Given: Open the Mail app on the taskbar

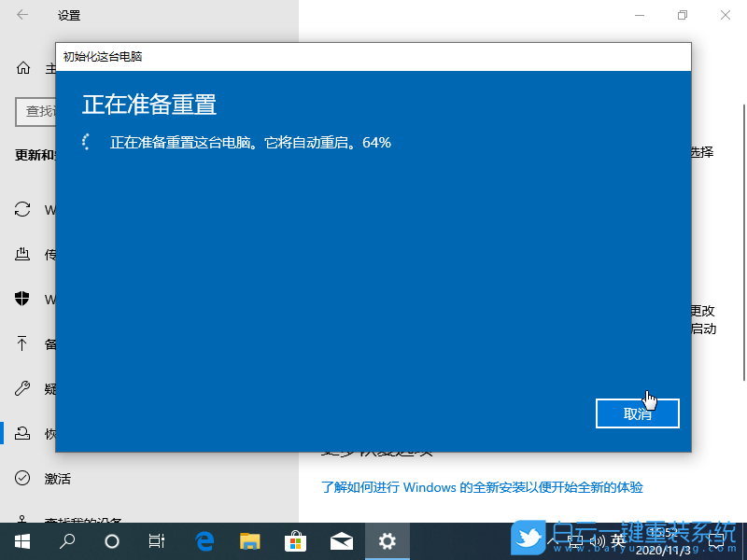Looking at the screenshot, I should pos(341,540).
